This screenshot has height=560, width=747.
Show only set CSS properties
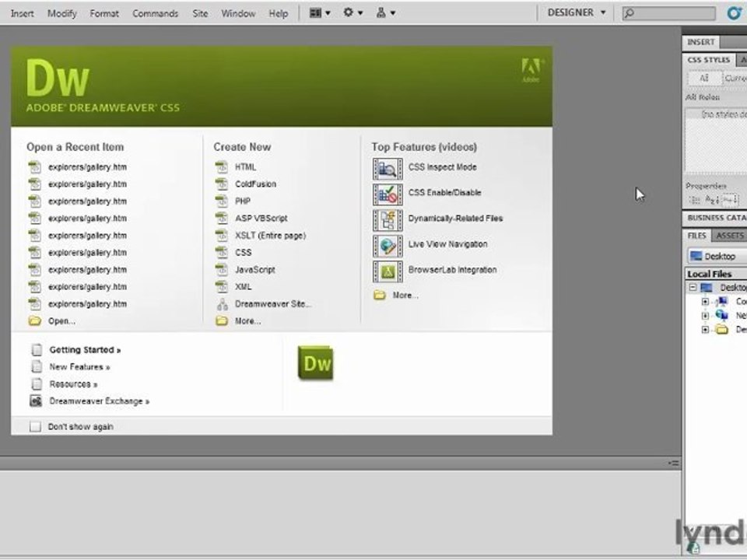point(730,200)
